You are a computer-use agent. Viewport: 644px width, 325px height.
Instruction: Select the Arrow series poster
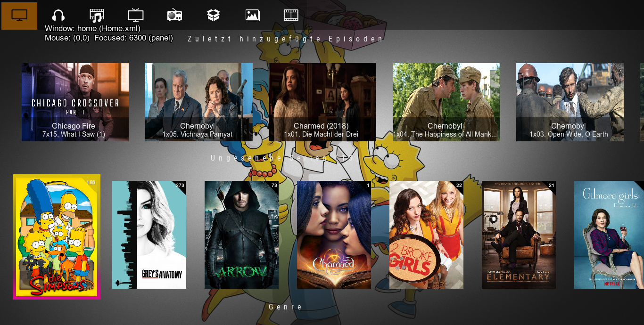click(x=241, y=235)
